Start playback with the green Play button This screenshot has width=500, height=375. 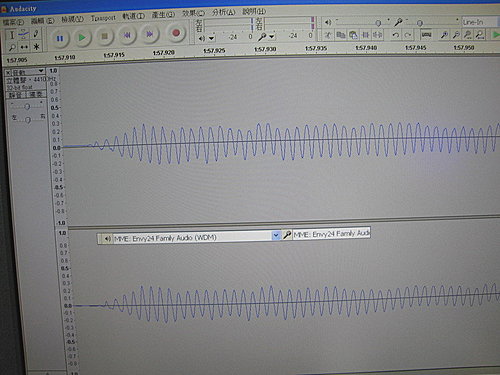point(82,37)
